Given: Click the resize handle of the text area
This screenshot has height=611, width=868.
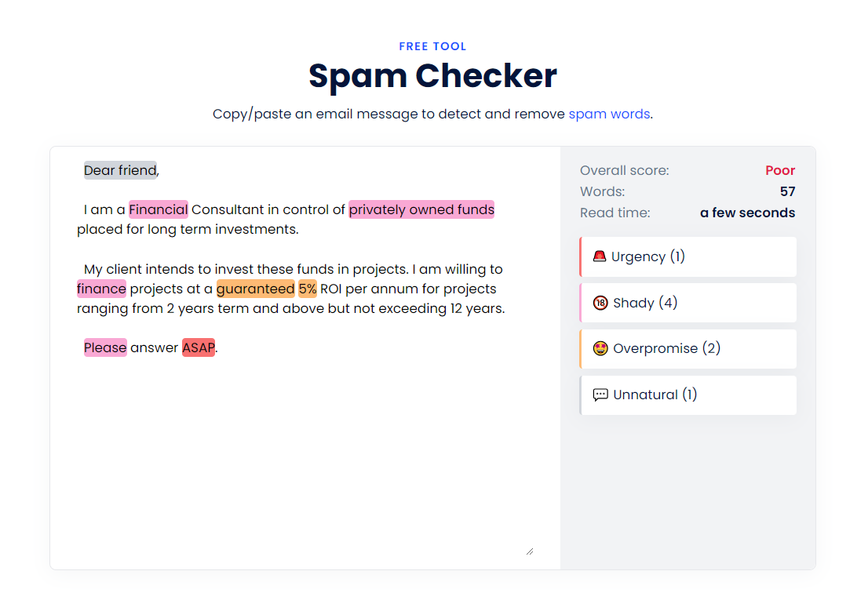Looking at the screenshot, I should (530, 550).
